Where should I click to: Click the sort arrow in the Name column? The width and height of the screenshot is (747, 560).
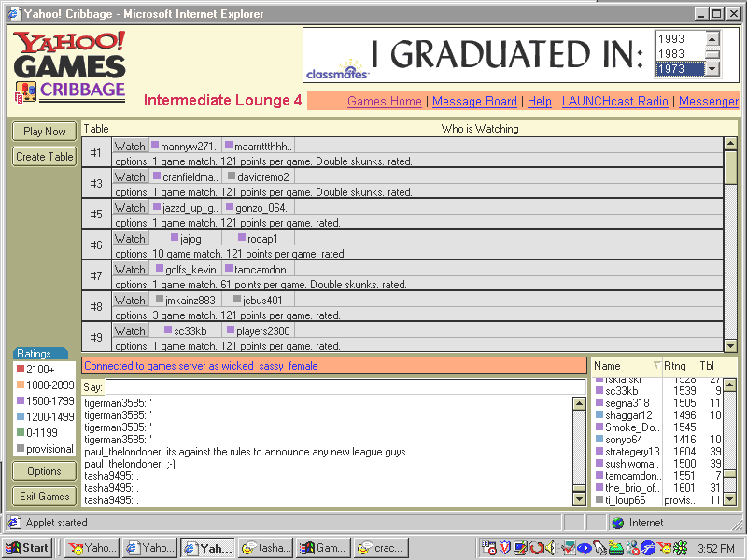[x=657, y=365]
